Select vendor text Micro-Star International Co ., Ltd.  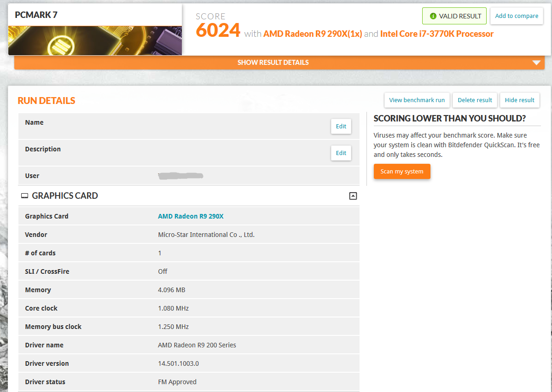pos(206,235)
